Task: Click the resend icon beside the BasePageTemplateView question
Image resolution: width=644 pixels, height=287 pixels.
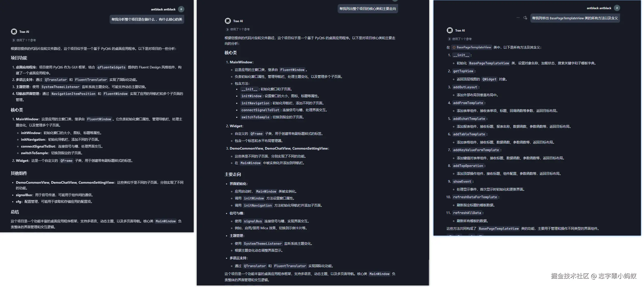Action: tap(525, 18)
